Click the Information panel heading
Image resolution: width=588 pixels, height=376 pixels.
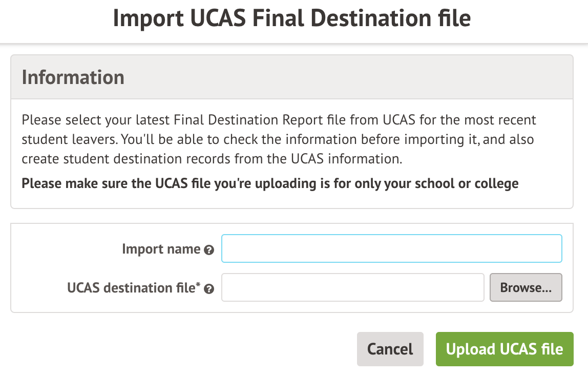pyautogui.click(x=73, y=77)
